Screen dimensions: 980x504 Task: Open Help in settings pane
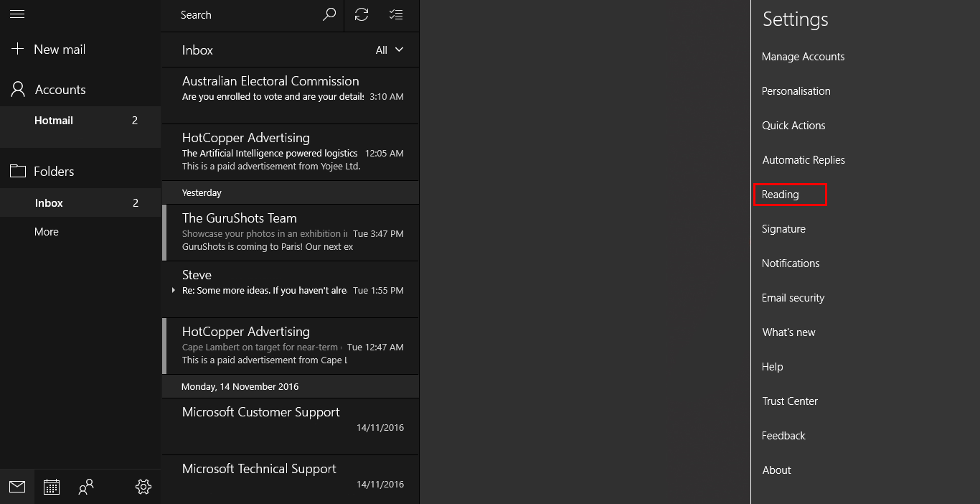(x=772, y=367)
